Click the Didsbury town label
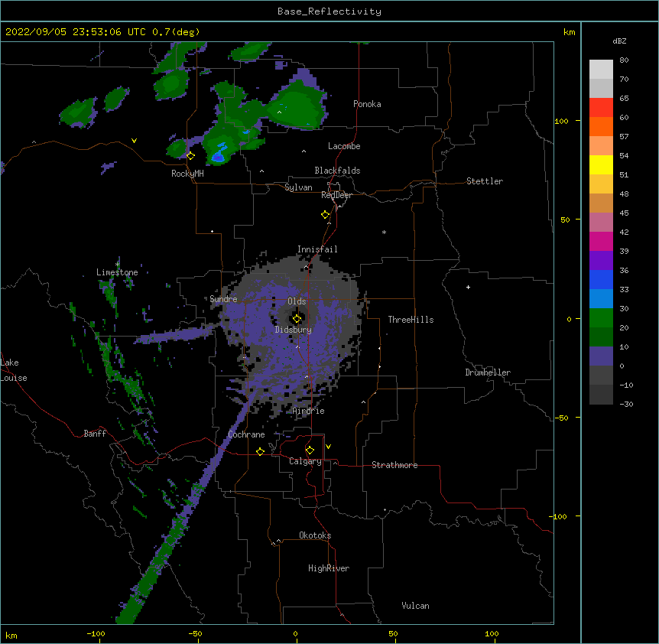This screenshot has height=644, width=659. [294, 330]
